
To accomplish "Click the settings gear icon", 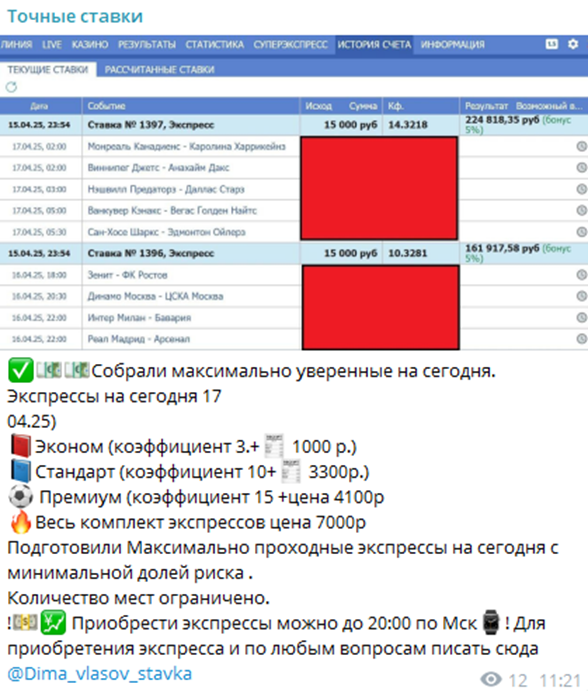I will click(x=573, y=44).
